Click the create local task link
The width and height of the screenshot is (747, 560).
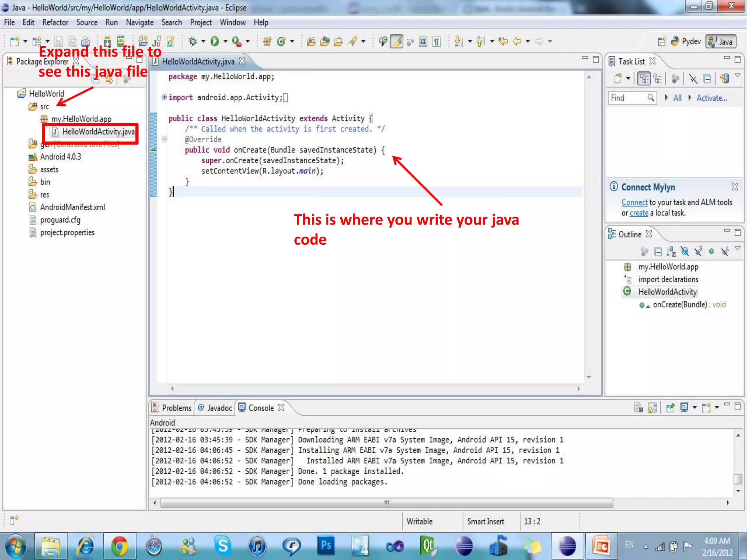pos(639,213)
